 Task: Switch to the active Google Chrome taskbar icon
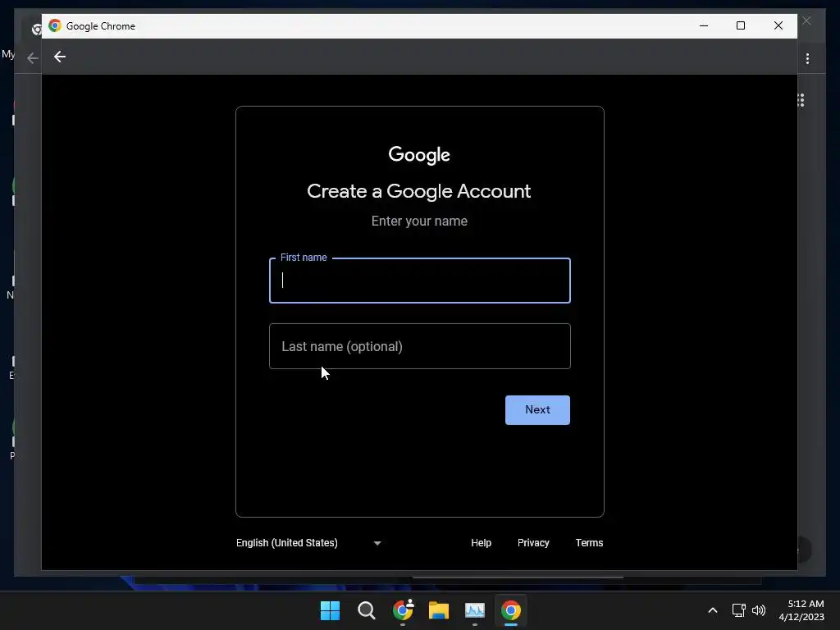point(511,610)
